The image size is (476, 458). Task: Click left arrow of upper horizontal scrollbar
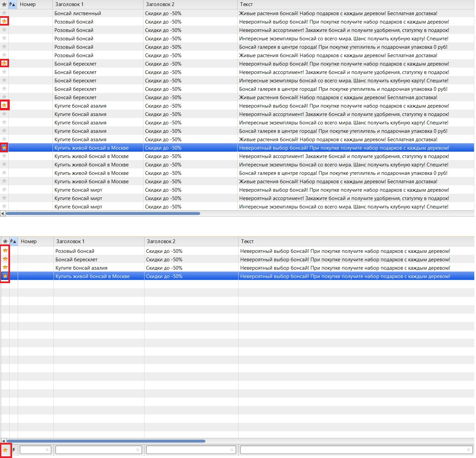pyautogui.click(x=3, y=214)
